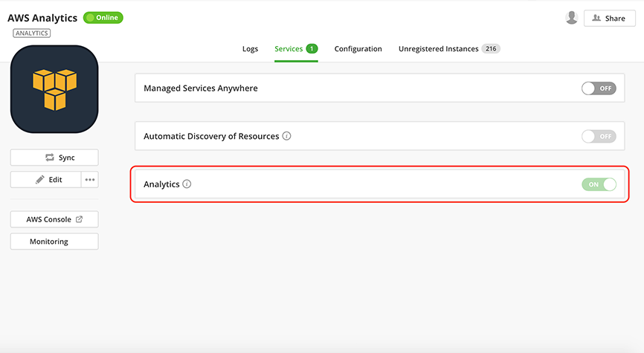Click the AWS Analytics title text
Screen dimensions: 644x353
tap(42, 18)
